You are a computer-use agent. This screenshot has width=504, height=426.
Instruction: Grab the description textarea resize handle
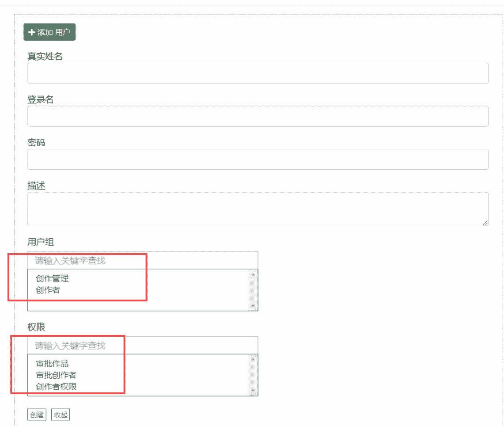coord(485,223)
